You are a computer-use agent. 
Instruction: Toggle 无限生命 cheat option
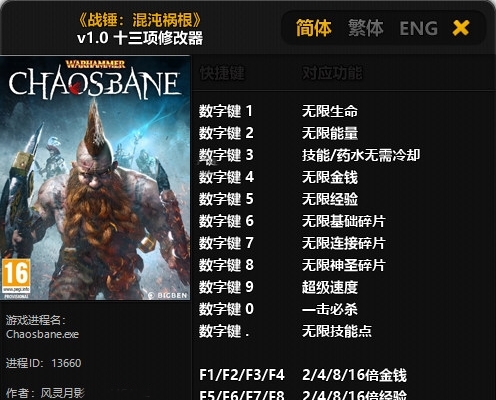(x=330, y=111)
